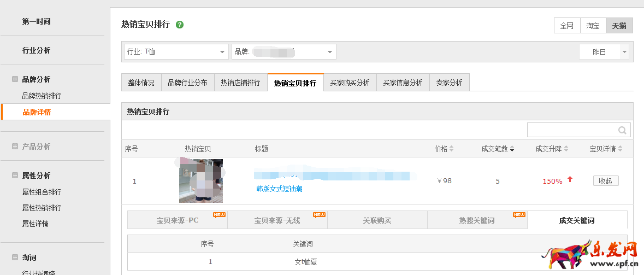This screenshot has height=275, width=644.
Task: Switch to the 宝贝来源-PC tab
Action: (177, 220)
